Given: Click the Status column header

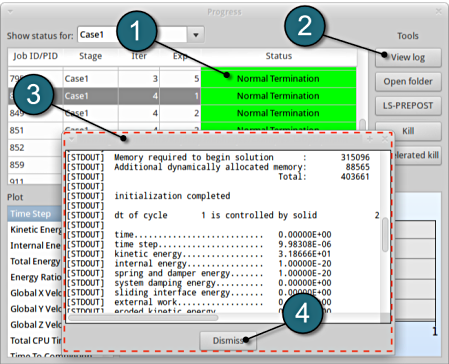Looking at the screenshot, I should point(279,56).
